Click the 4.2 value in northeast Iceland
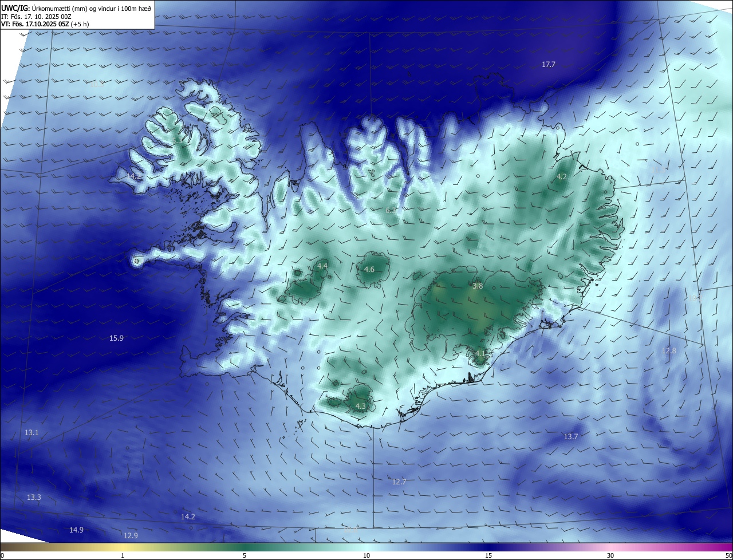 [x=562, y=177]
